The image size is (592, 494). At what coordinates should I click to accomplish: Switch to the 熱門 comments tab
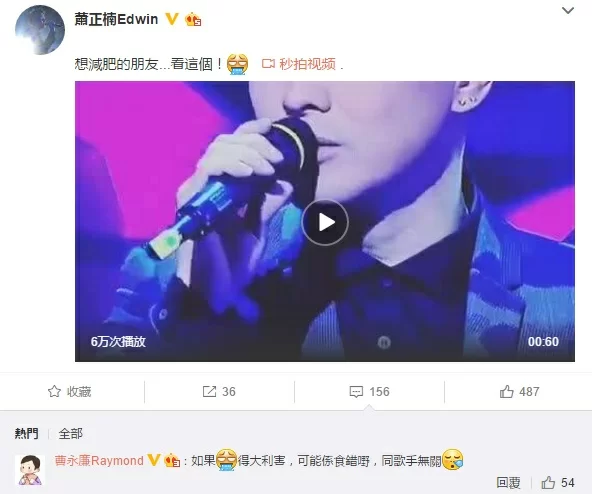[26, 434]
